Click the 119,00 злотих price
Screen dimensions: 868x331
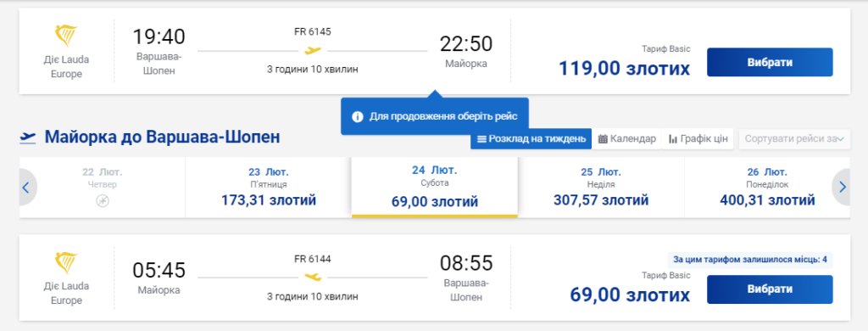pos(625,68)
